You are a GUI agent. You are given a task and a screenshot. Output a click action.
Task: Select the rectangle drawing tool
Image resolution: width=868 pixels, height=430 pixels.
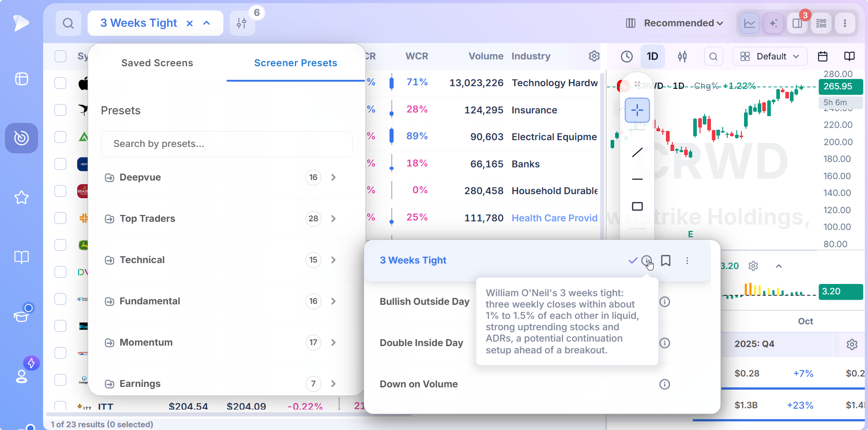pyautogui.click(x=637, y=206)
